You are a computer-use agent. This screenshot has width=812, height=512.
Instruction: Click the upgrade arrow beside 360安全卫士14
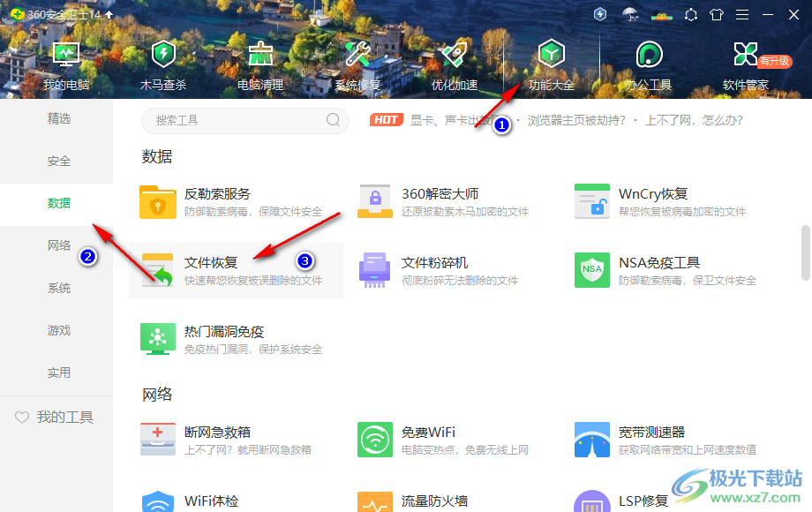[109, 14]
